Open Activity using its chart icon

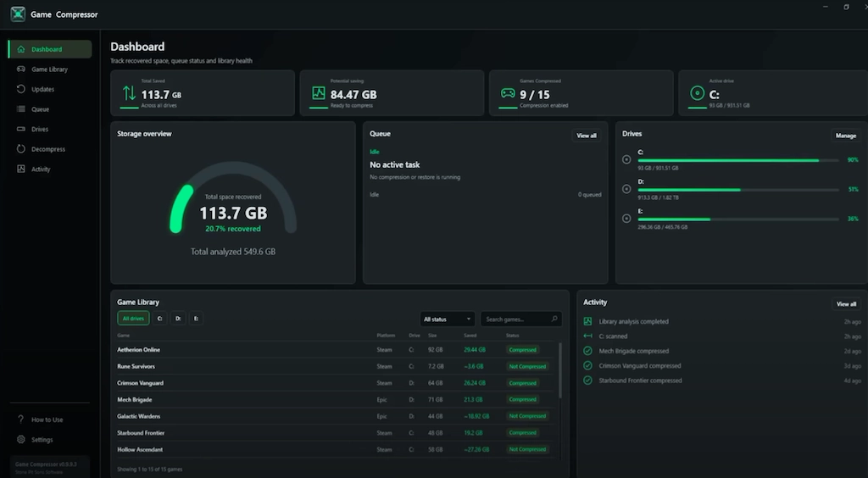pyautogui.click(x=21, y=169)
